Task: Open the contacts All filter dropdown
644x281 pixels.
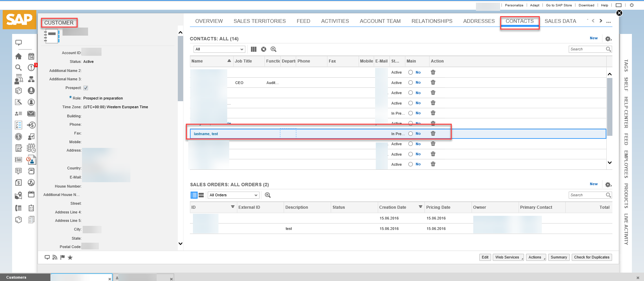Action: 219,49
